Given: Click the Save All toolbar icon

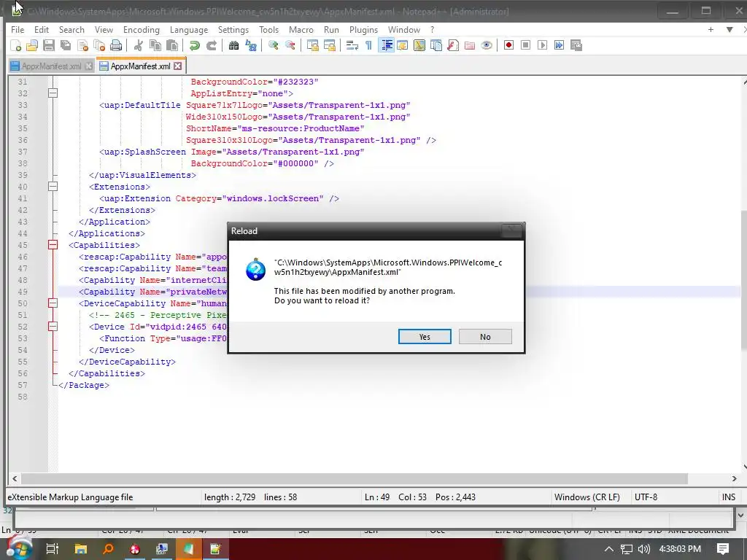Looking at the screenshot, I should 66,45.
